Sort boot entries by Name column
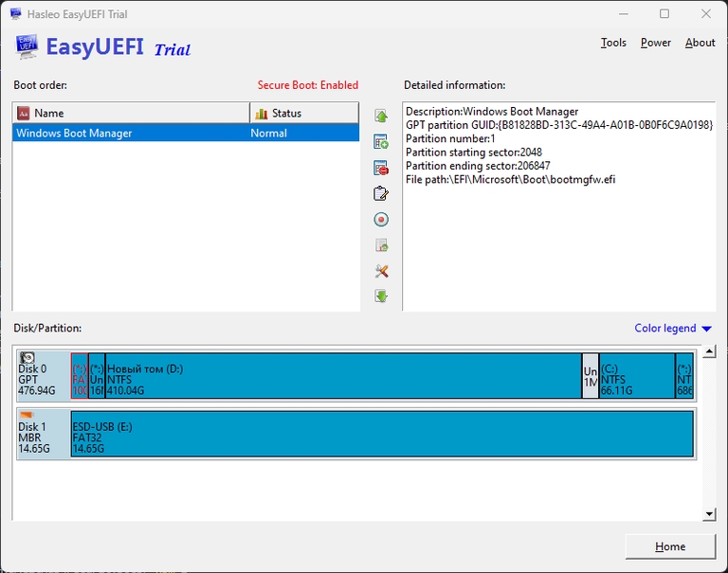The image size is (728, 573). click(131, 114)
